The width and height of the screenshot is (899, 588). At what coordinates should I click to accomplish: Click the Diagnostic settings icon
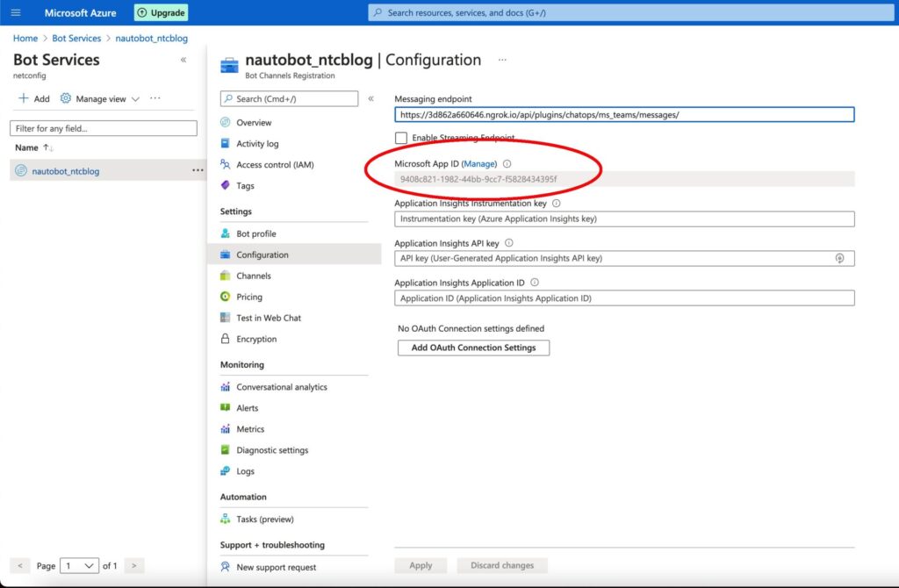226,450
